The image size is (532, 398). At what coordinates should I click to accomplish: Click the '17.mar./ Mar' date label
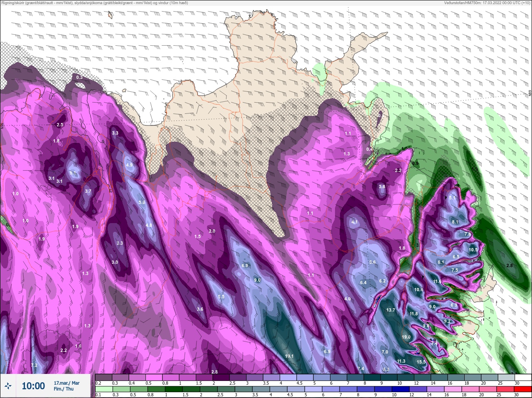(66, 383)
